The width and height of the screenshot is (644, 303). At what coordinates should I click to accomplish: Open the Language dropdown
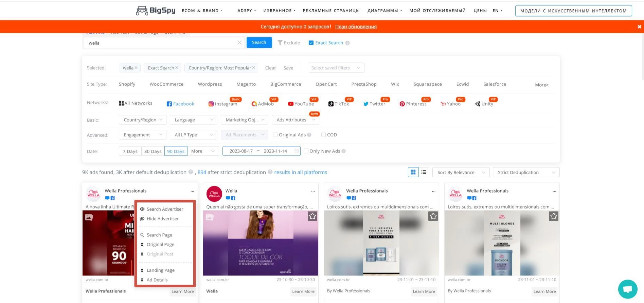point(194,120)
